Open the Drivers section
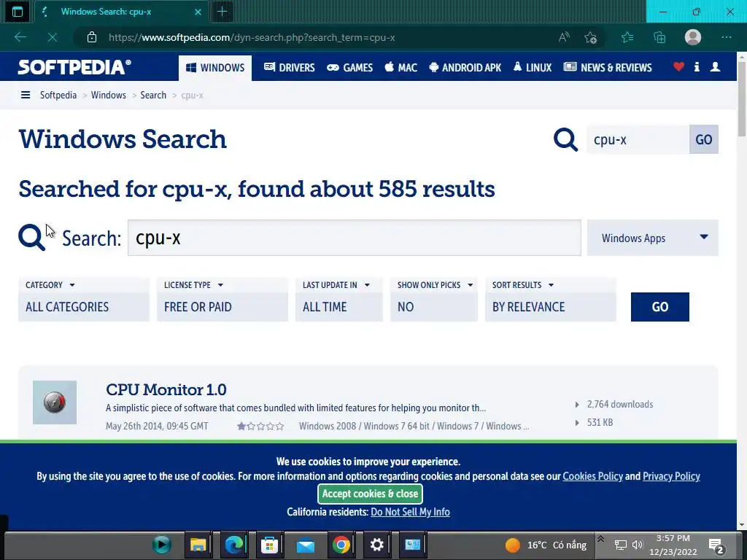Viewport: 747px width, 560px height. pos(290,68)
